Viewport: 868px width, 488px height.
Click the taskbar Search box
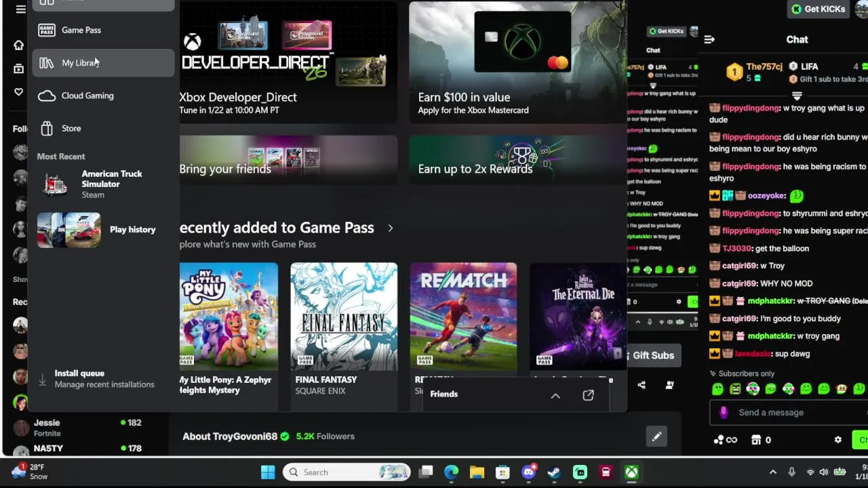pyautogui.click(x=347, y=472)
